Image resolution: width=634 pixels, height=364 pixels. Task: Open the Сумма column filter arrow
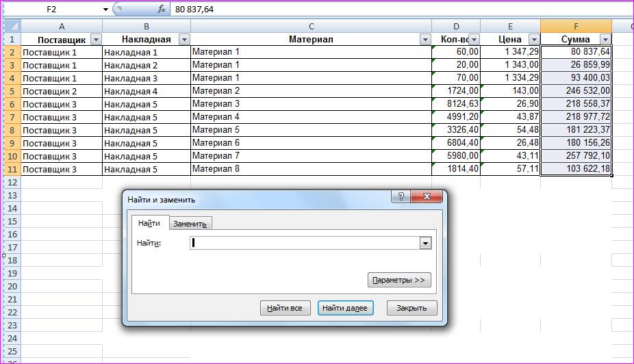click(x=605, y=40)
